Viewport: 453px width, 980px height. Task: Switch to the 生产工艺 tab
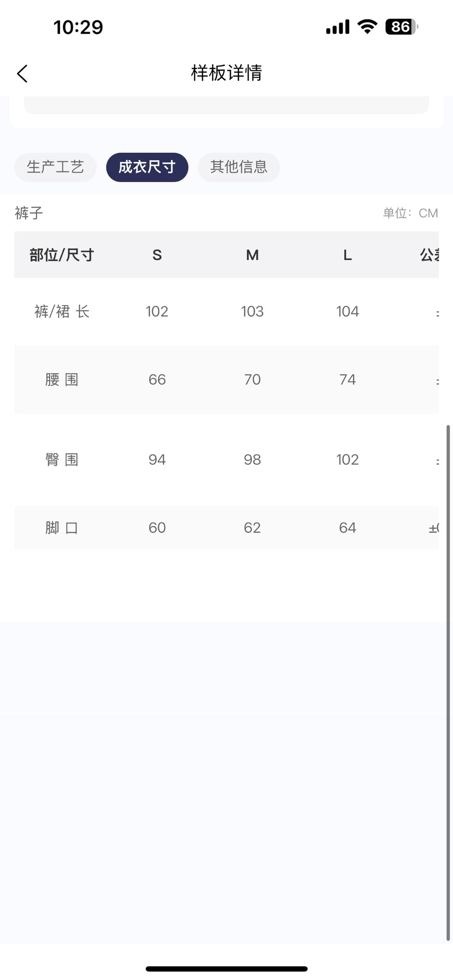[x=55, y=167]
